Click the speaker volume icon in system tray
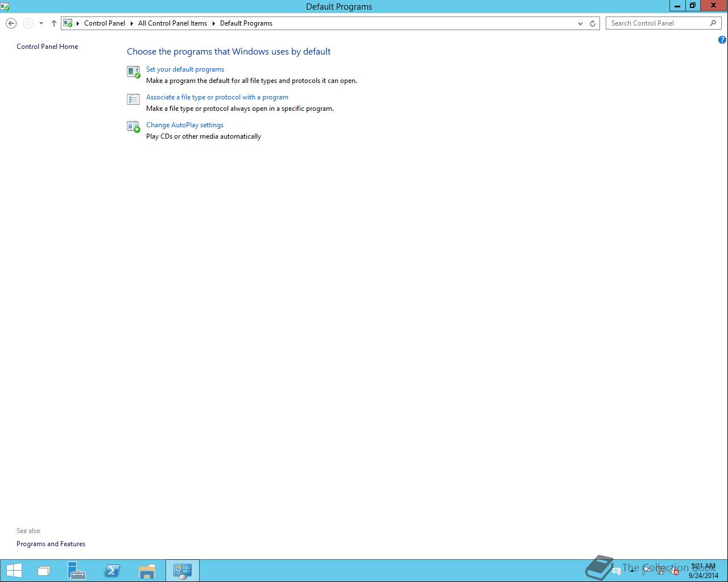 tap(674, 571)
